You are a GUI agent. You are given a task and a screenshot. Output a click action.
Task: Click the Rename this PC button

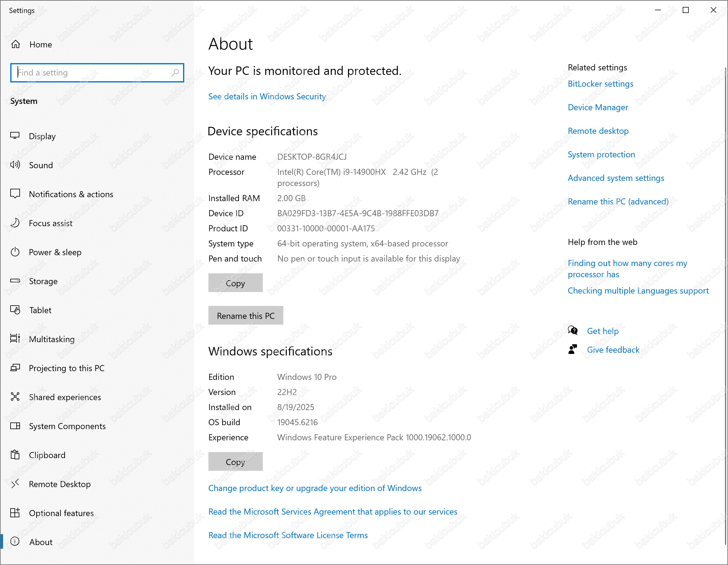click(246, 316)
